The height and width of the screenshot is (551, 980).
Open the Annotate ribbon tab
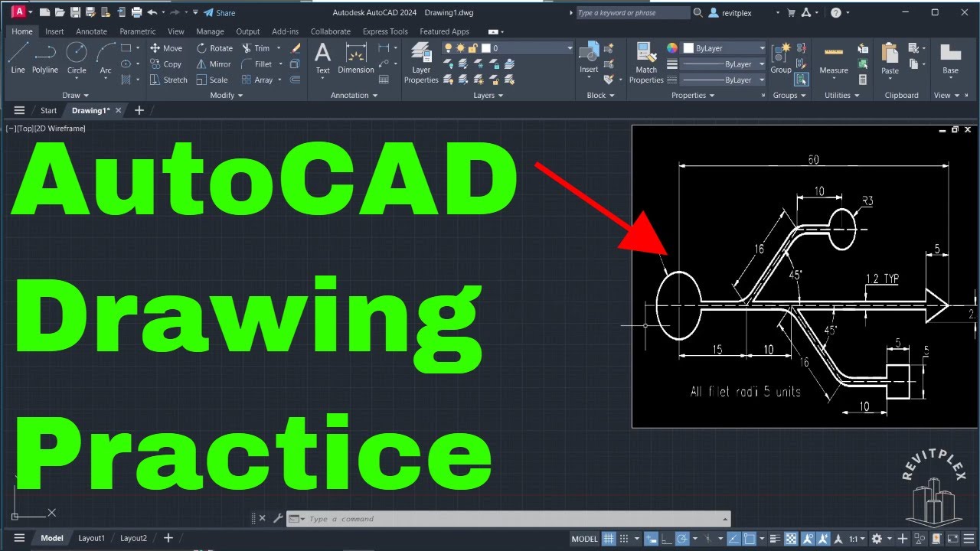(x=91, y=31)
